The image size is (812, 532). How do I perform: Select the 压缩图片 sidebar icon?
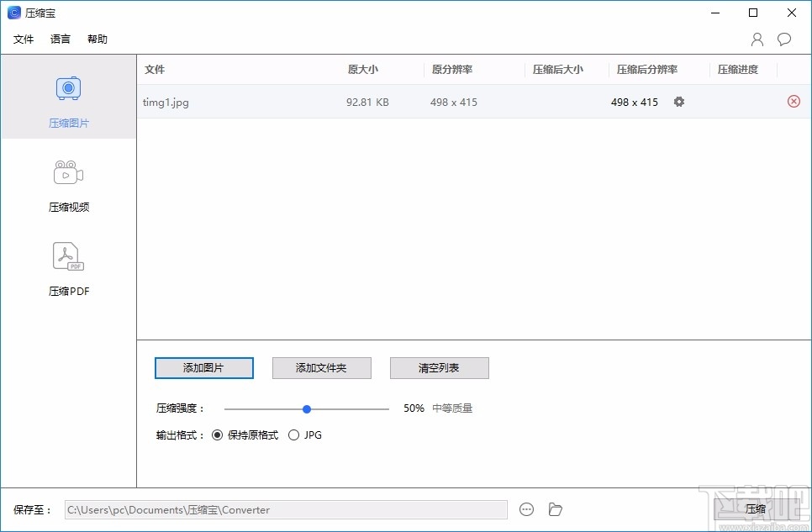click(68, 97)
